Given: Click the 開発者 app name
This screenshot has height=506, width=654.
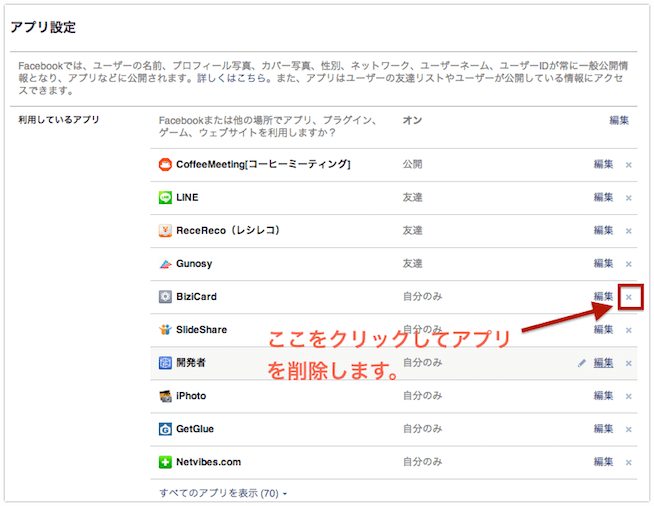Looking at the screenshot, I should (x=191, y=363).
